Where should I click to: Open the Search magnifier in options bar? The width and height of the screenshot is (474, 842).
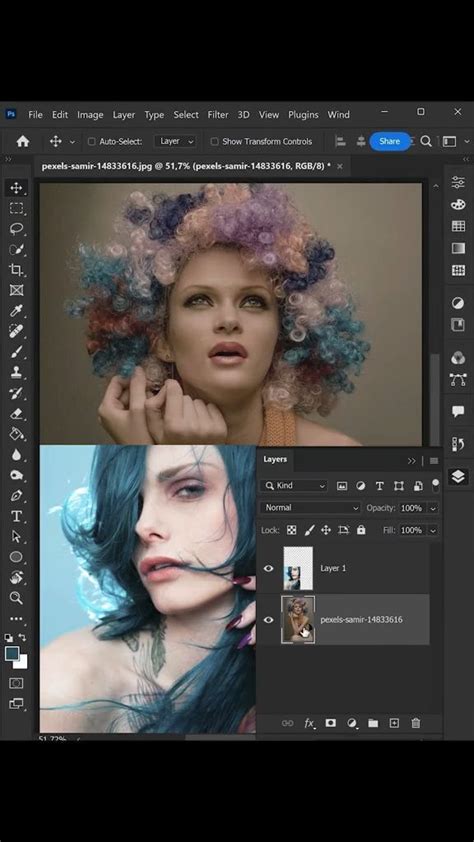click(426, 141)
